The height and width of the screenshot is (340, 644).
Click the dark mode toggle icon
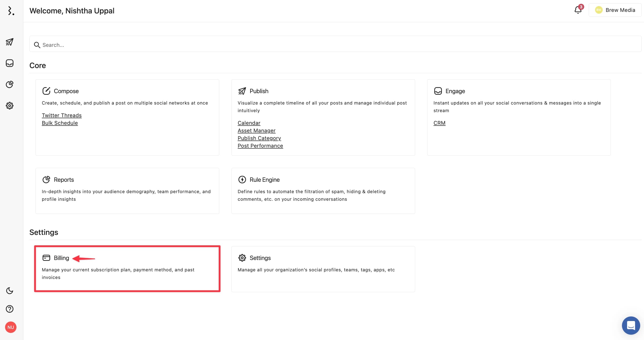coord(10,291)
